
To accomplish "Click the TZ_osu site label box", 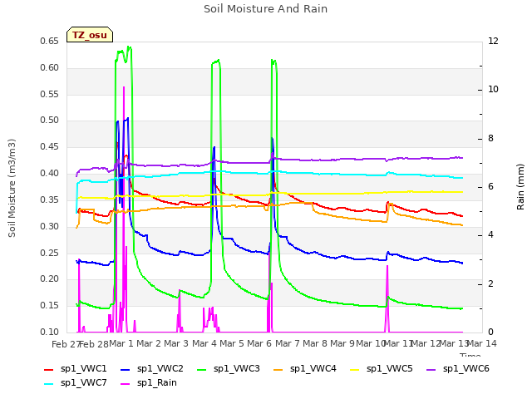I will (90, 35).
